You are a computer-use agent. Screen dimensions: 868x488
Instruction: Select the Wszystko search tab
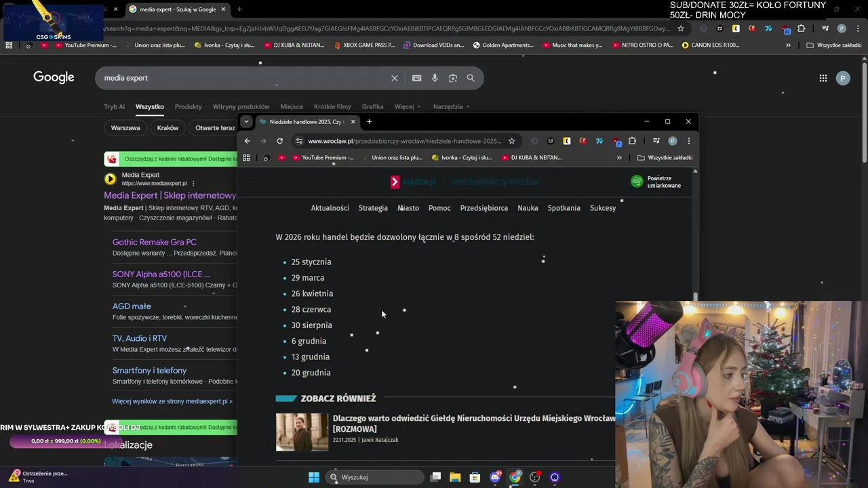(150, 106)
